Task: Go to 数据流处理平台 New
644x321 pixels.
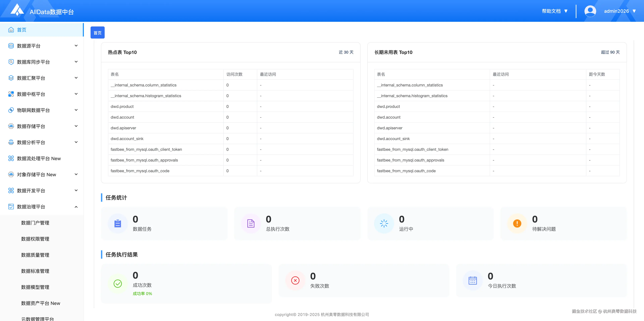Action: point(39,158)
